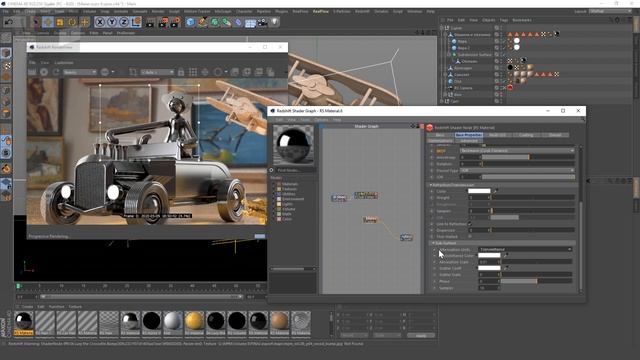Viewport: 640px width, 360px height.
Task: Click the purple deformer icon
Action: click(238, 22)
